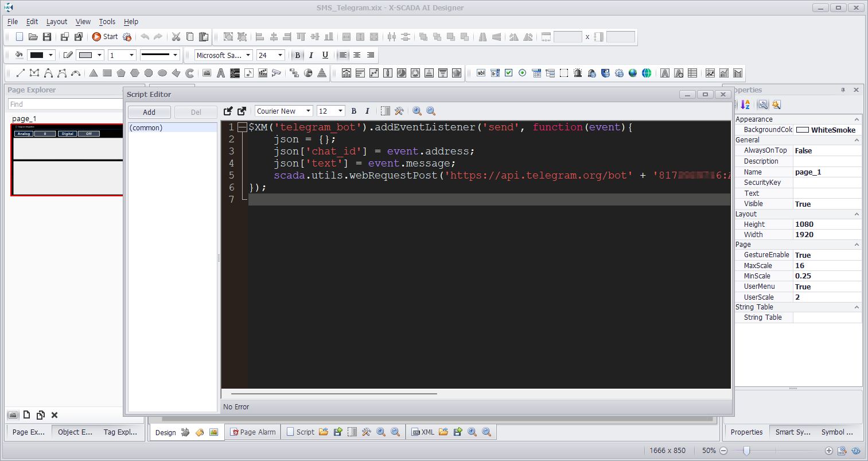Click the Add button in Script Editor
Viewport: 868px width, 461px height.
coord(149,112)
